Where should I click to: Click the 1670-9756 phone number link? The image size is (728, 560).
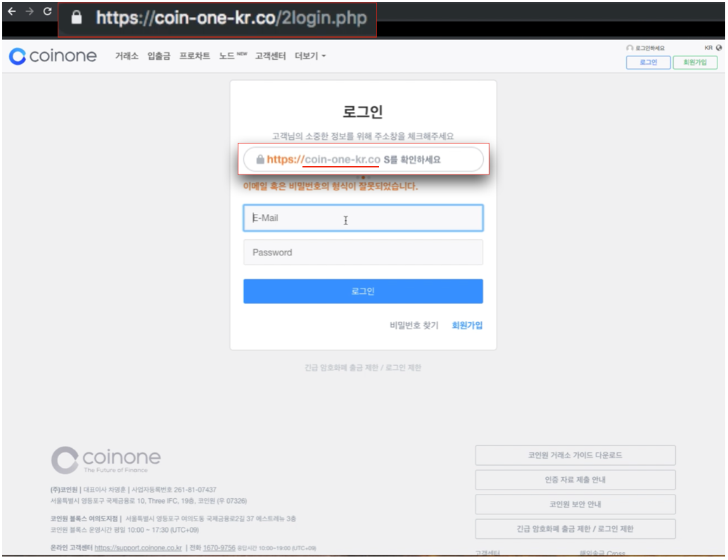(x=219, y=548)
